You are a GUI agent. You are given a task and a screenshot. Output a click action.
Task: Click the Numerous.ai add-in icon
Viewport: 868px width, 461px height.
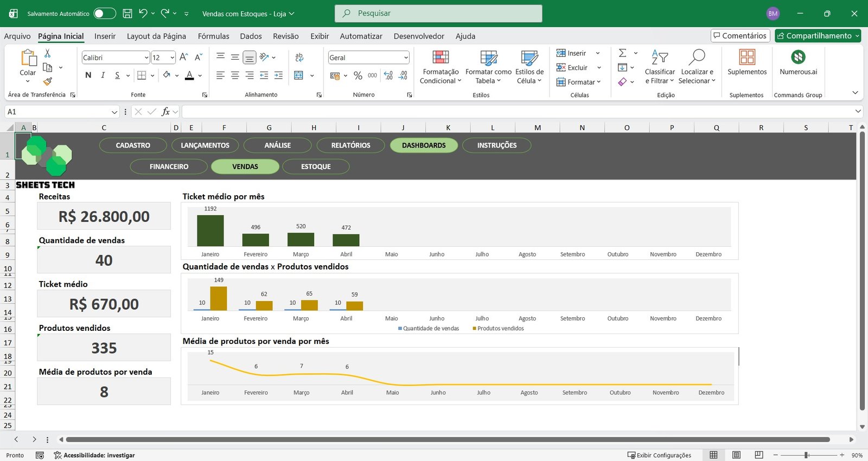(x=798, y=57)
